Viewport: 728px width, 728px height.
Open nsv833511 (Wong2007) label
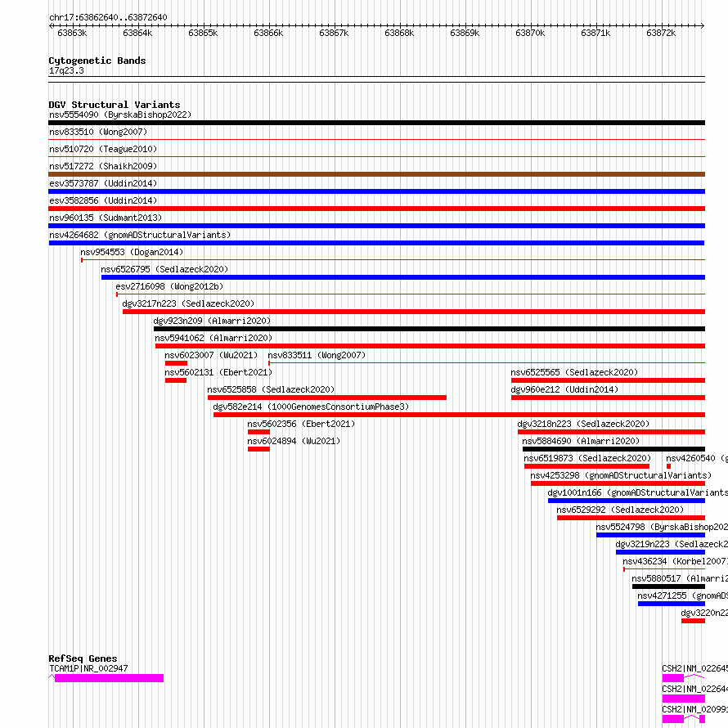coord(317,355)
